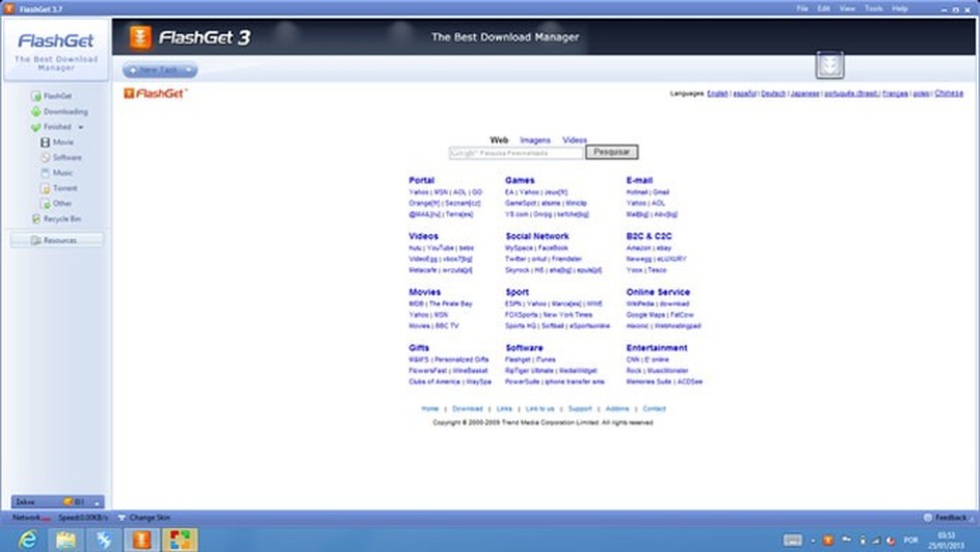
Task: Open the Entertainment category heading
Action: tap(656, 348)
